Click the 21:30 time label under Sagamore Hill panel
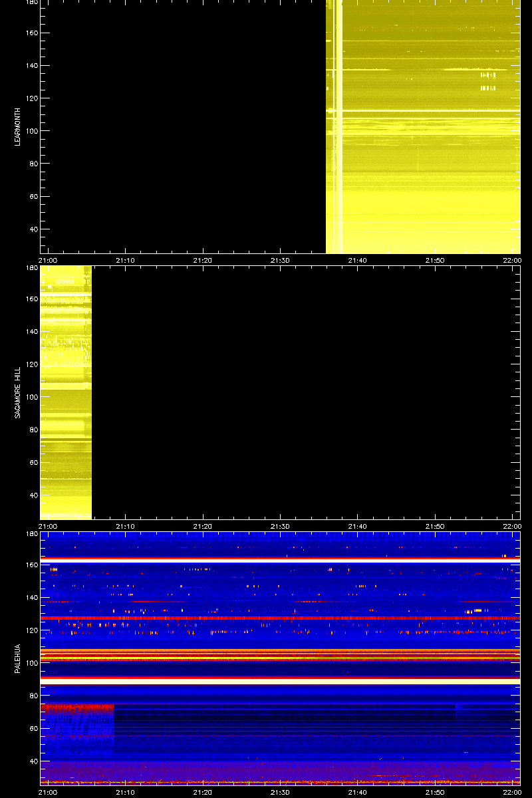 click(280, 526)
